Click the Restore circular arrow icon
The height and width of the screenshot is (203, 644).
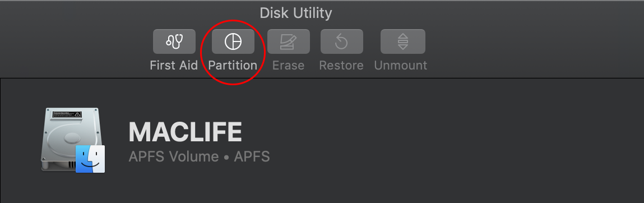pyautogui.click(x=342, y=41)
